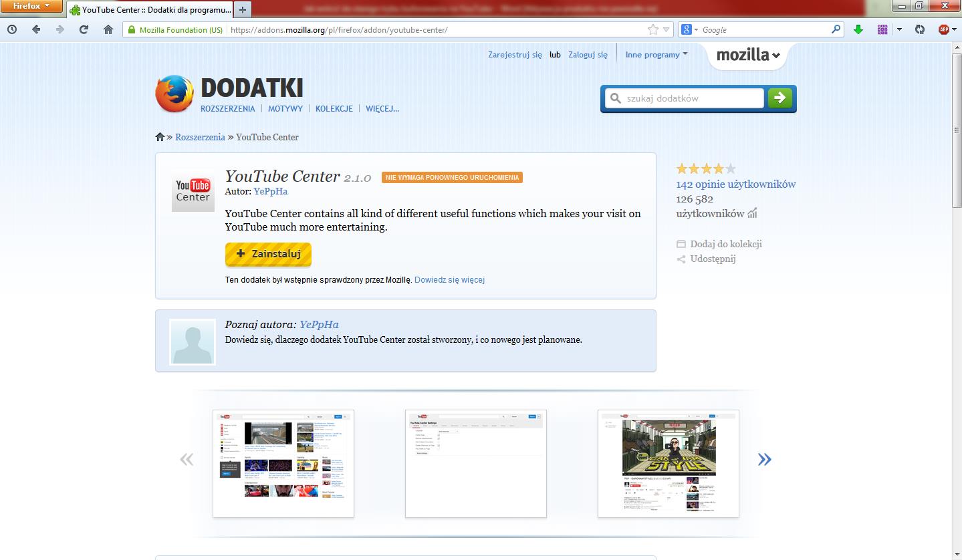
Task: Open a new tab with plus button
Action: [243, 10]
